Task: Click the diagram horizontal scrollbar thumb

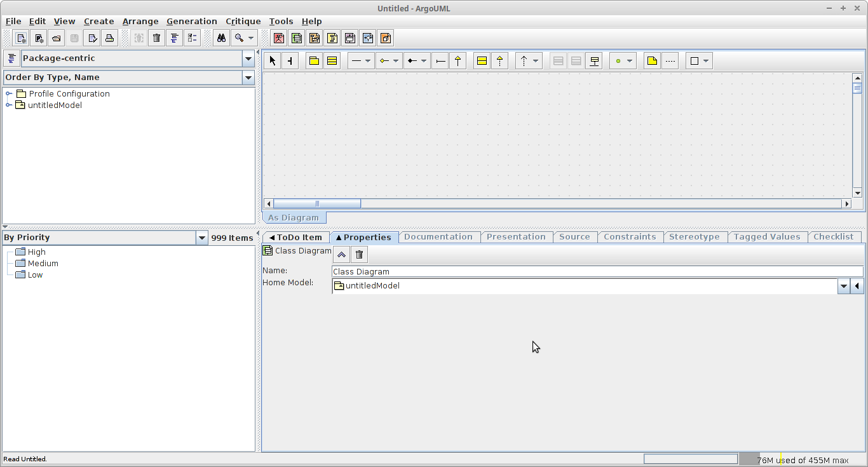Action: tap(317, 203)
